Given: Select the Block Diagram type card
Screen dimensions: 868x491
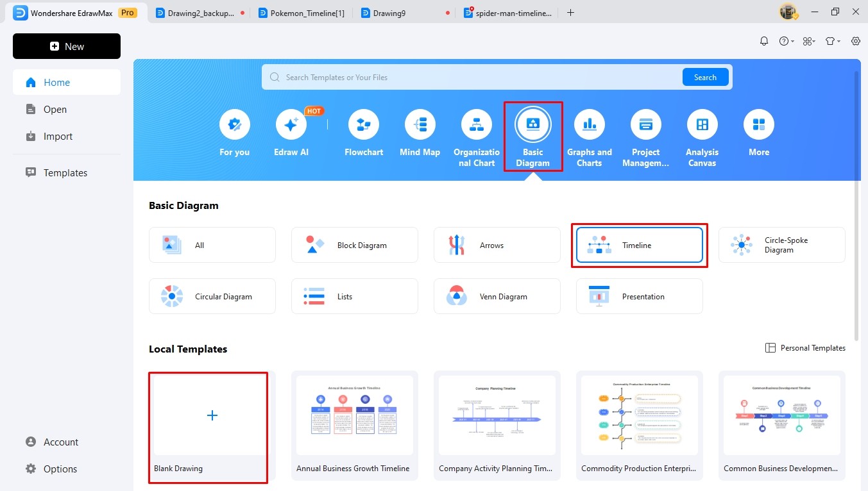Looking at the screenshot, I should click(x=355, y=245).
